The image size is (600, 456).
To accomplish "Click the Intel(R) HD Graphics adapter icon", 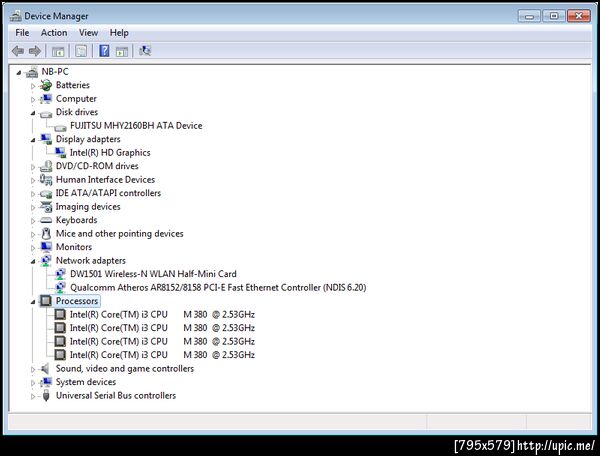I will pos(60,152).
